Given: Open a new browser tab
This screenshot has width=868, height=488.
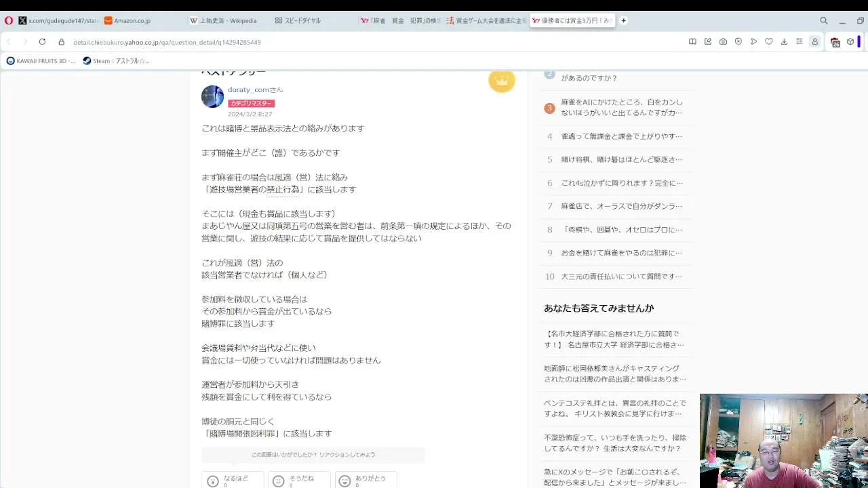Looking at the screenshot, I should (x=623, y=21).
